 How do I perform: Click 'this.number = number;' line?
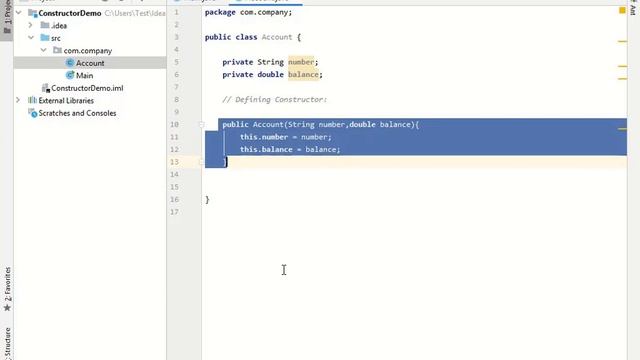[x=286, y=137]
